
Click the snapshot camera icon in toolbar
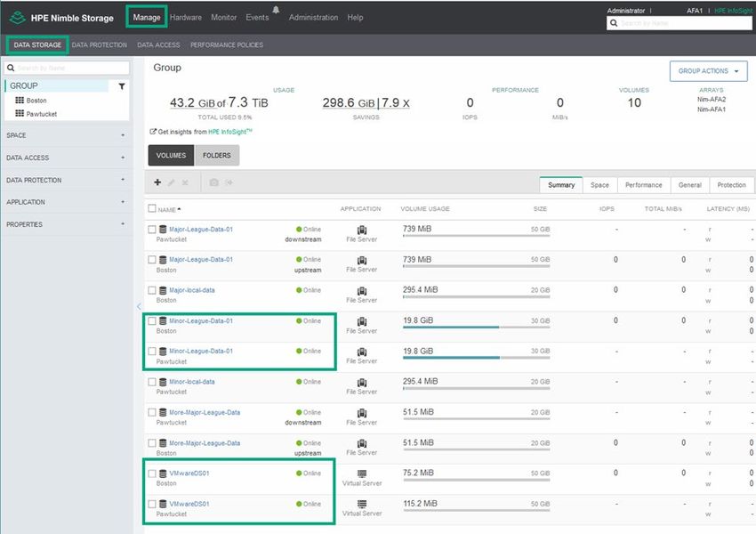(214, 182)
